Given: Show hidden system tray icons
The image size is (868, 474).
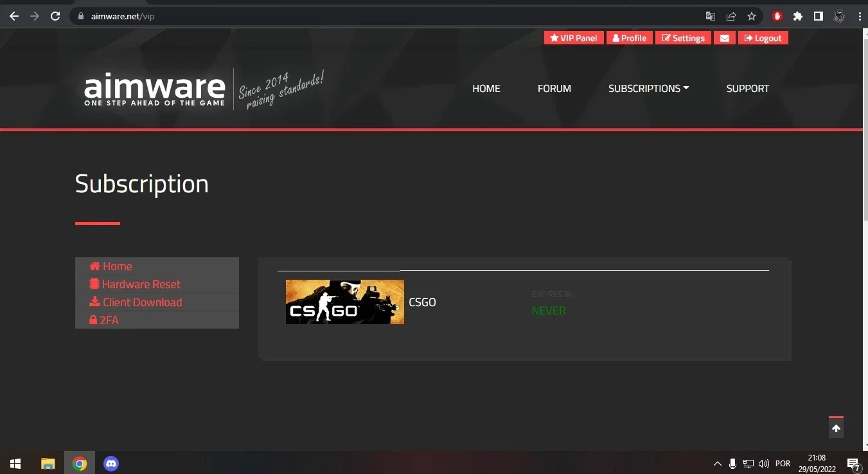Looking at the screenshot, I should pos(718,463).
